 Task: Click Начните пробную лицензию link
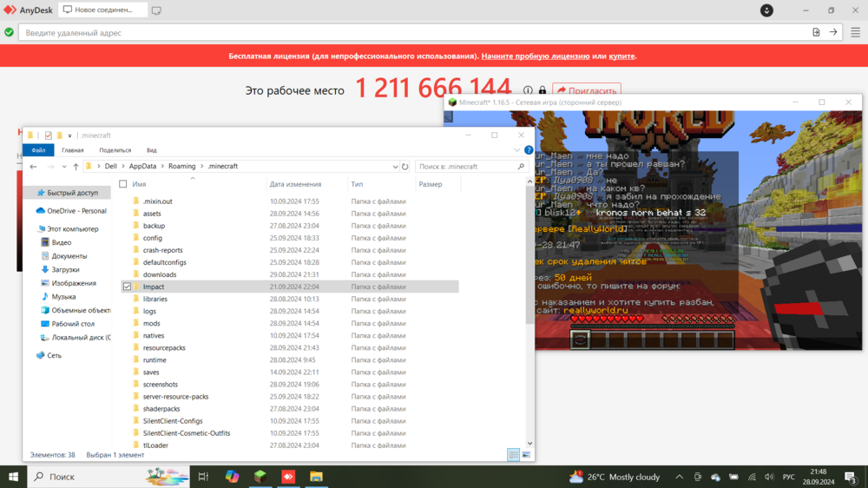pos(536,56)
